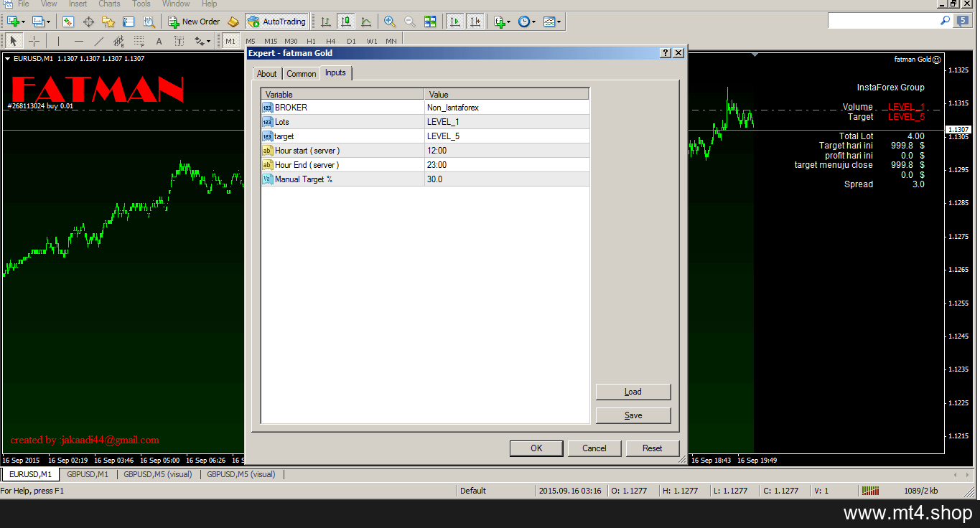This screenshot has height=528, width=980.
Task: Open the periodicity clock dropdown
Action: click(x=526, y=22)
